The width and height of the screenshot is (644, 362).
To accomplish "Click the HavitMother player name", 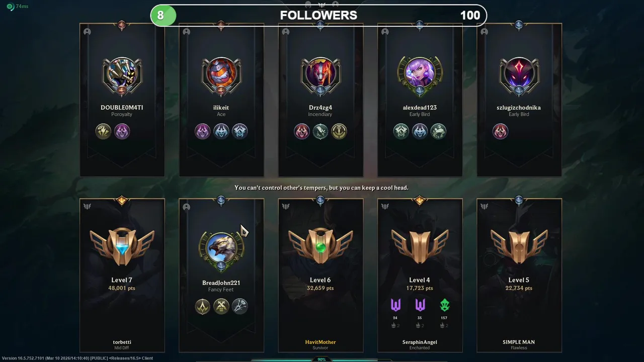I will click(x=320, y=342).
